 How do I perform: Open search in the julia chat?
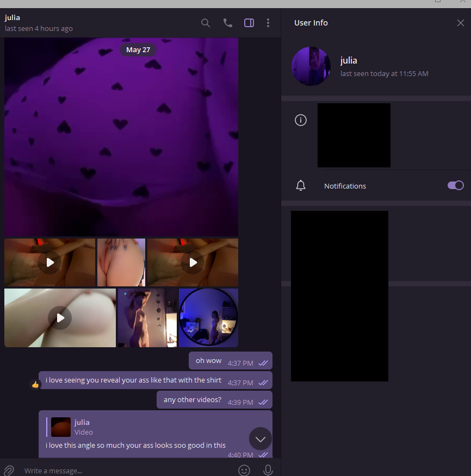point(206,23)
